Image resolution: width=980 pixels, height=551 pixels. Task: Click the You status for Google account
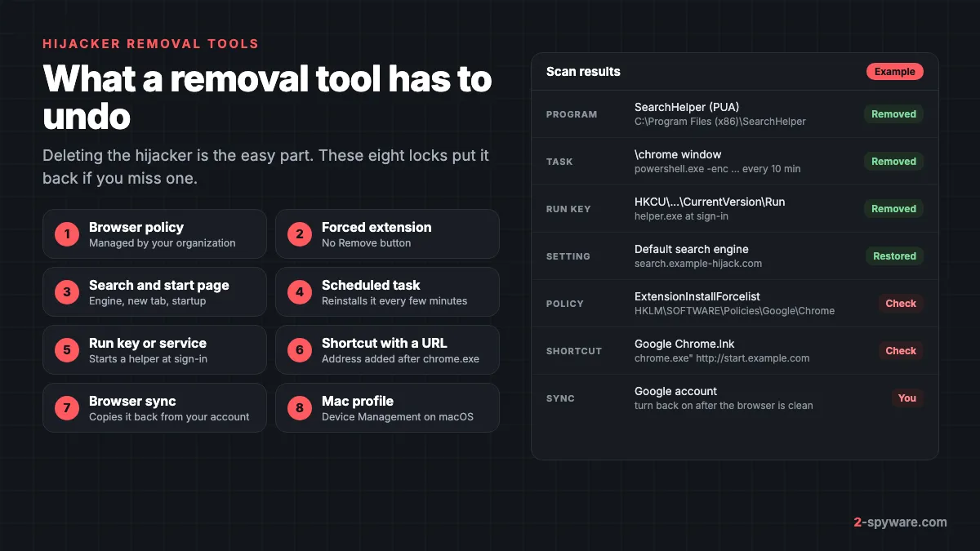pyautogui.click(x=907, y=398)
